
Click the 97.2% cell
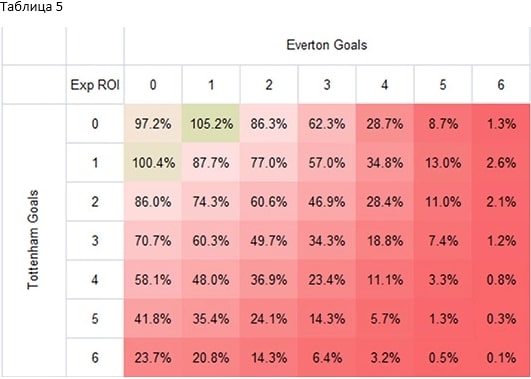point(153,124)
